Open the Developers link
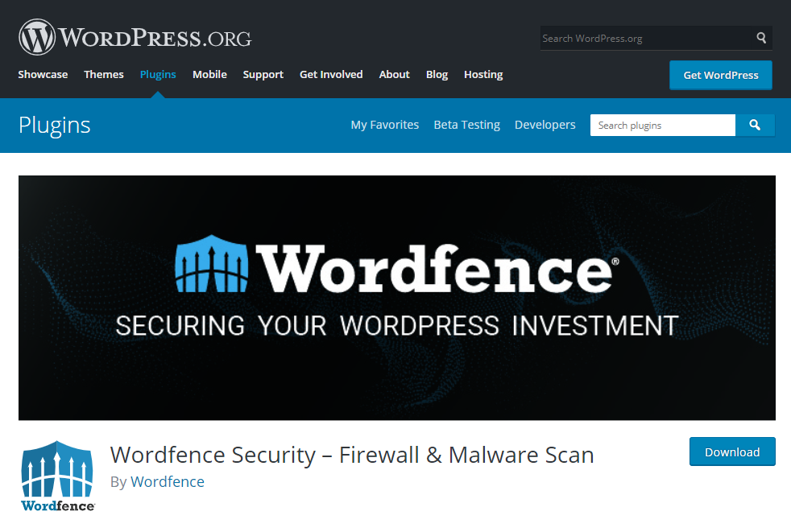The image size is (791, 532). [545, 125]
